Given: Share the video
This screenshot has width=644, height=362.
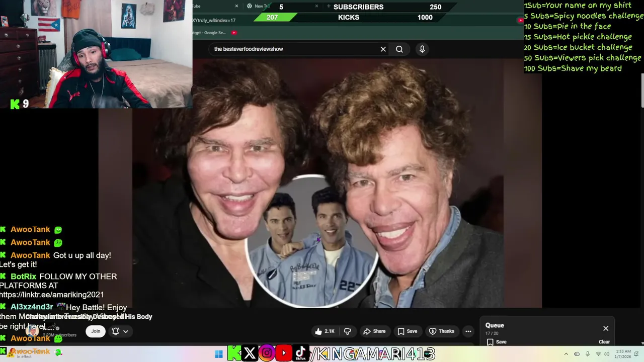Looking at the screenshot, I should (x=374, y=331).
